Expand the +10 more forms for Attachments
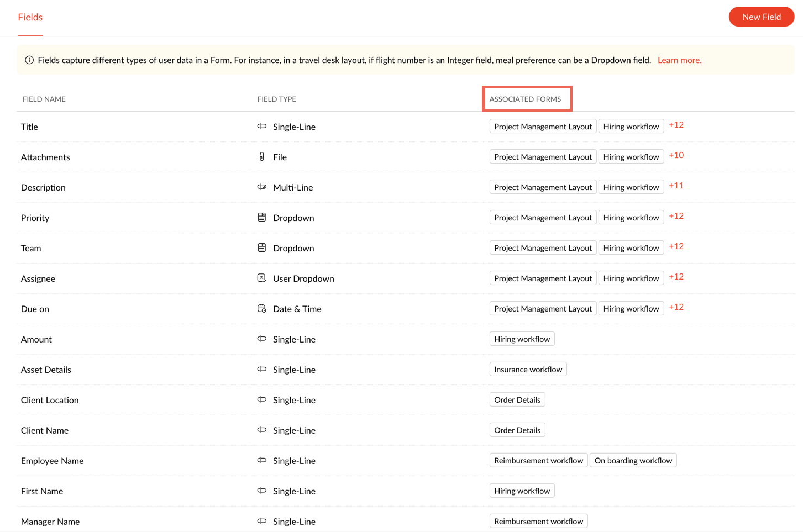Viewport: 803px width, 532px height. click(x=676, y=155)
